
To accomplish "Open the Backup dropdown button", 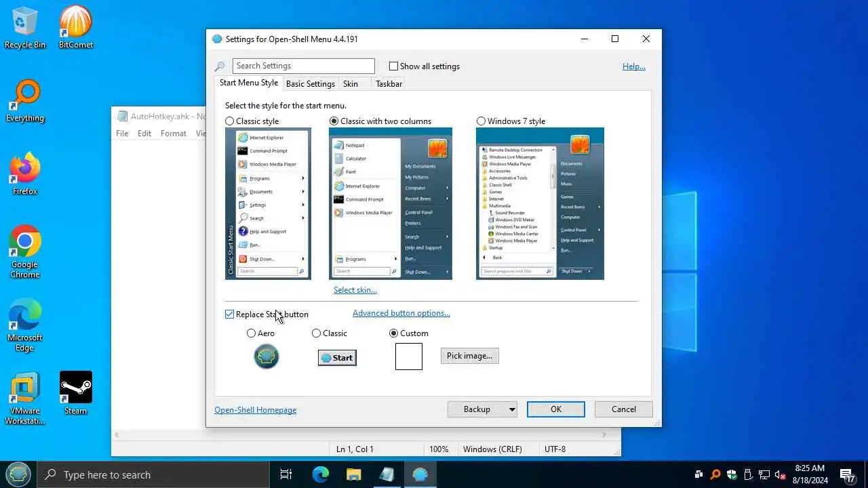I will pyautogui.click(x=482, y=409).
